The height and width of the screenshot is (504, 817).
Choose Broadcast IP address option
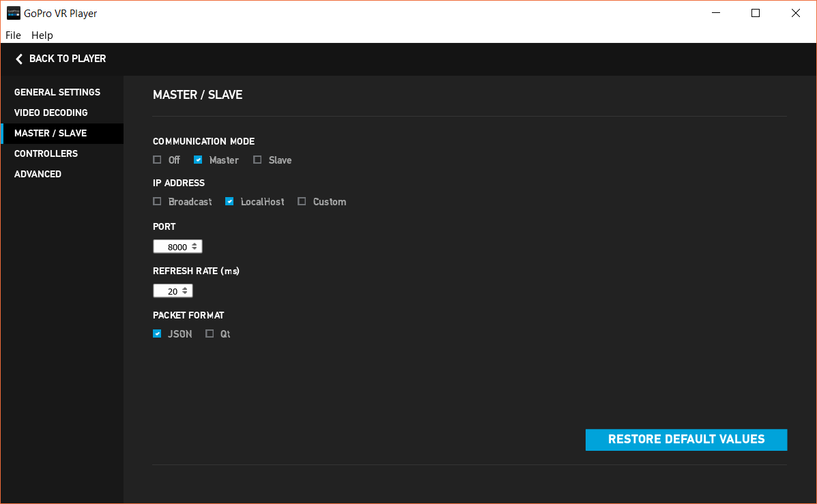157,202
